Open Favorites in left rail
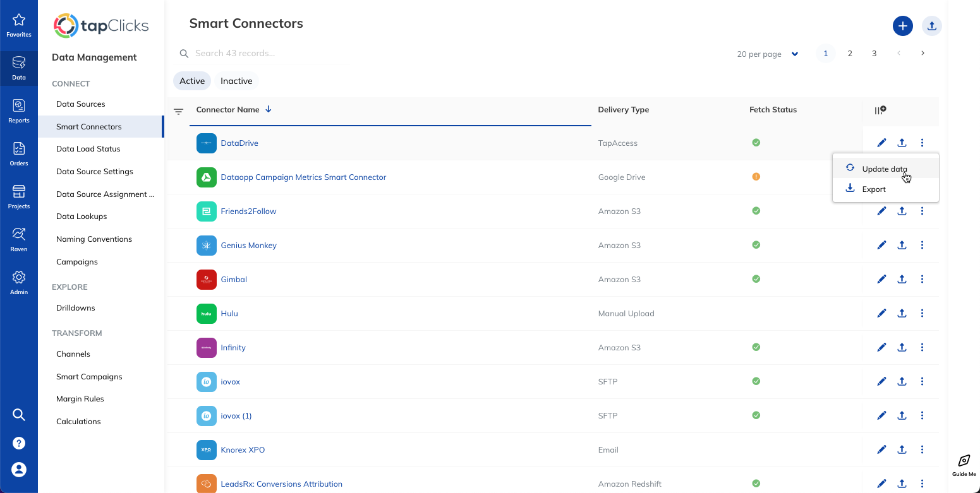 coord(19,25)
